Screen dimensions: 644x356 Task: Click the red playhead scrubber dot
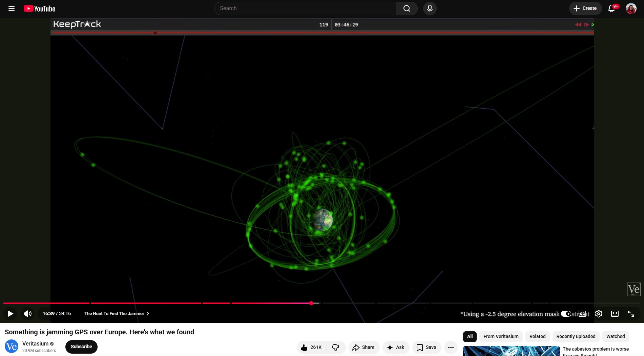311,303
